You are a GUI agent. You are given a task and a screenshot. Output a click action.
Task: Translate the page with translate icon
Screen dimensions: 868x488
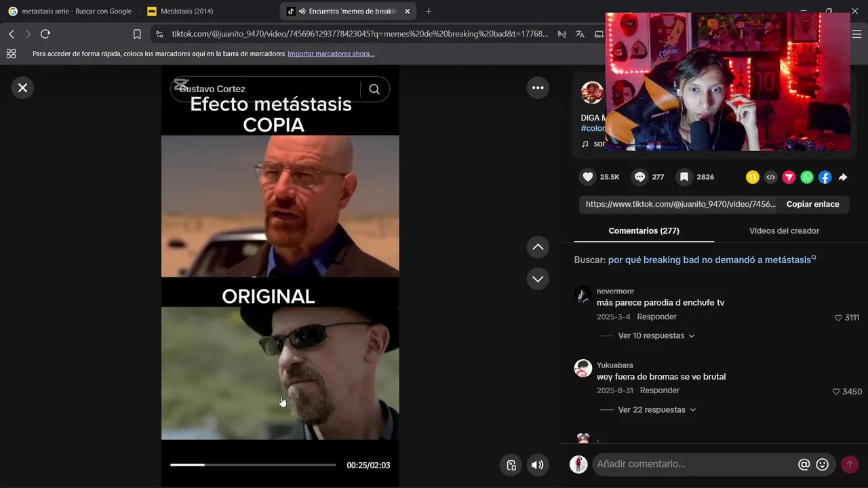580,34
